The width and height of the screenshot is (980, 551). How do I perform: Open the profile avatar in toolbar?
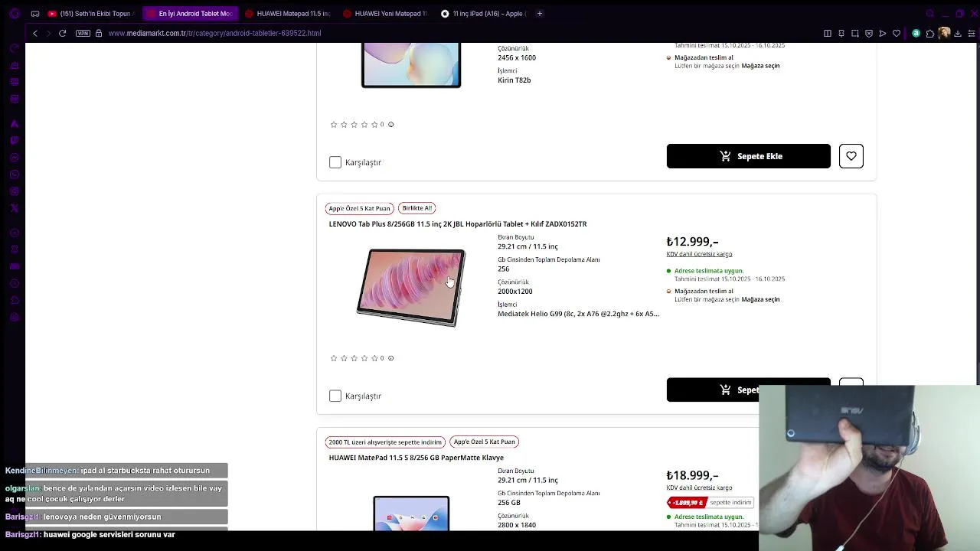(x=944, y=33)
